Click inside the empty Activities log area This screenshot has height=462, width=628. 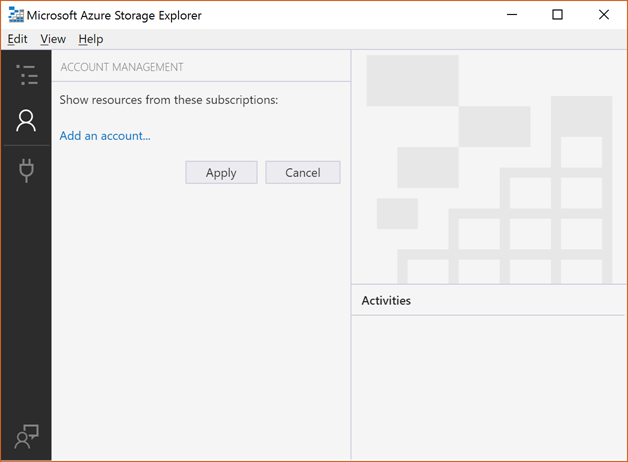tap(488, 388)
